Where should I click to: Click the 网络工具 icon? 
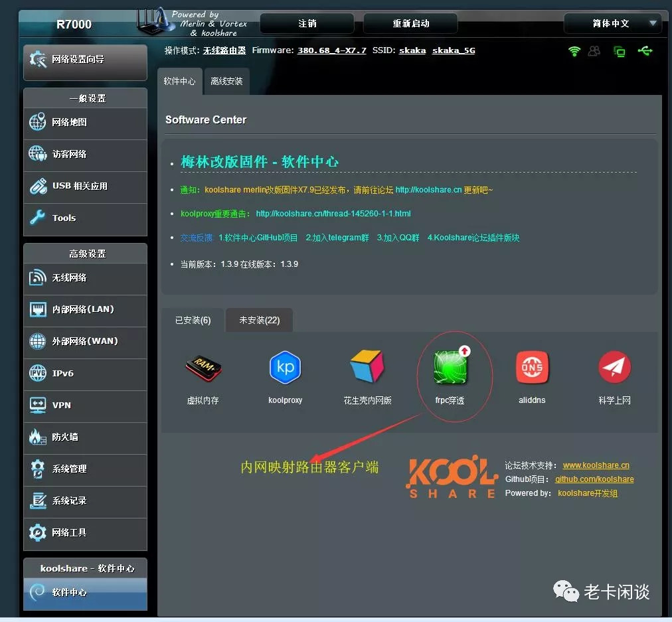(x=37, y=532)
